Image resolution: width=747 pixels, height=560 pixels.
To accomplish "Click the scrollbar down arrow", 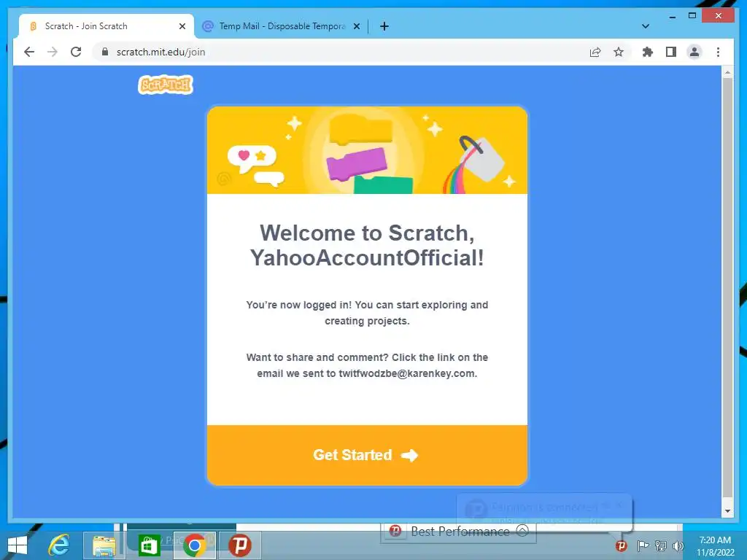I will click(727, 511).
